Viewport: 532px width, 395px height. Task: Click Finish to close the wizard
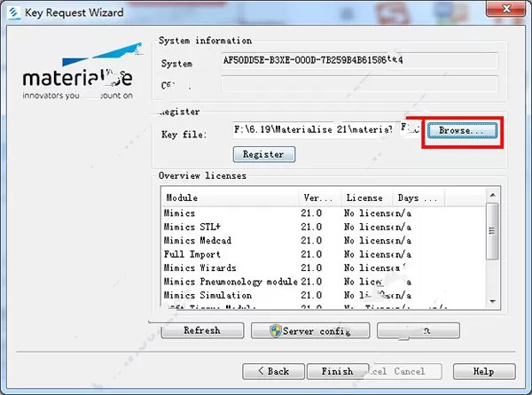pyautogui.click(x=338, y=371)
